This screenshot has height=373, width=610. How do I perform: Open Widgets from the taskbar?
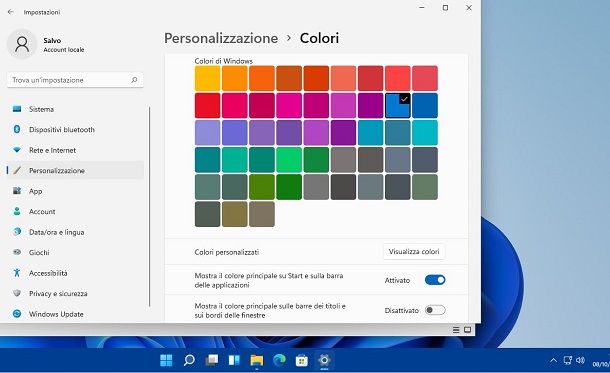(234, 360)
